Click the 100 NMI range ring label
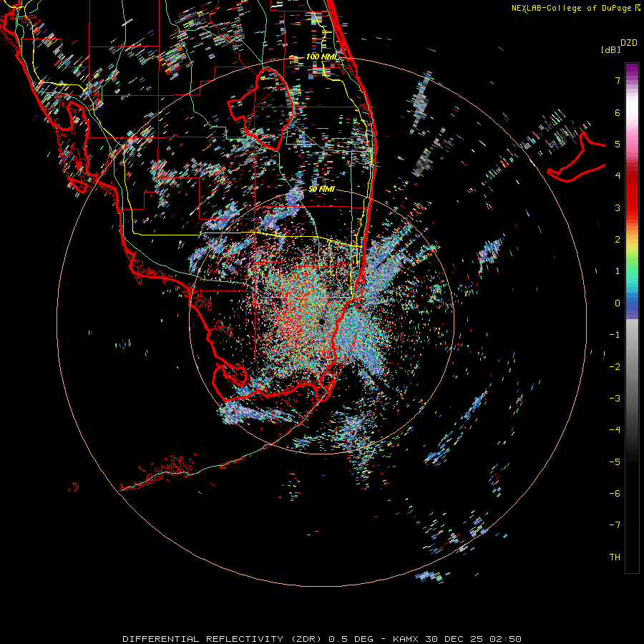Screen dimensions: 644x644 pos(321,57)
